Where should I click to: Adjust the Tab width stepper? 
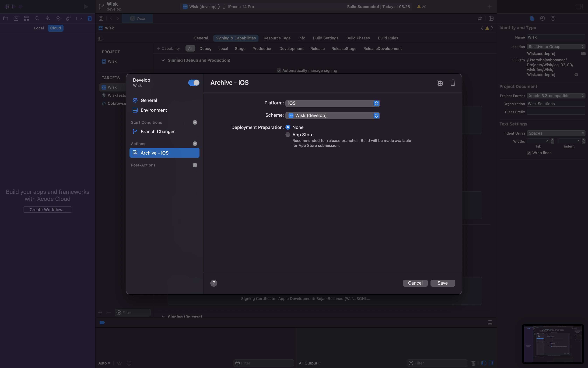pyautogui.click(x=552, y=141)
